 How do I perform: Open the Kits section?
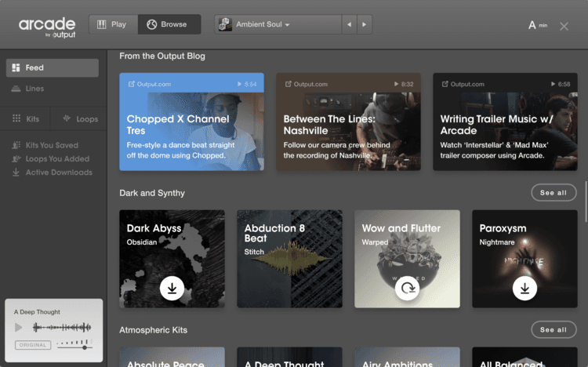pyautogui.click(x=26, y=119)
